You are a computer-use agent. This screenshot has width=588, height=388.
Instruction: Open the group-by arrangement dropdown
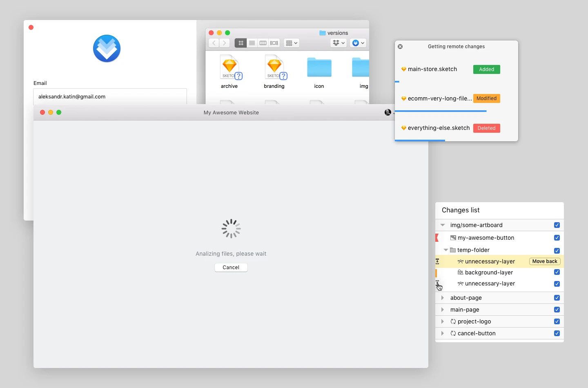click(x=292, y=43)
